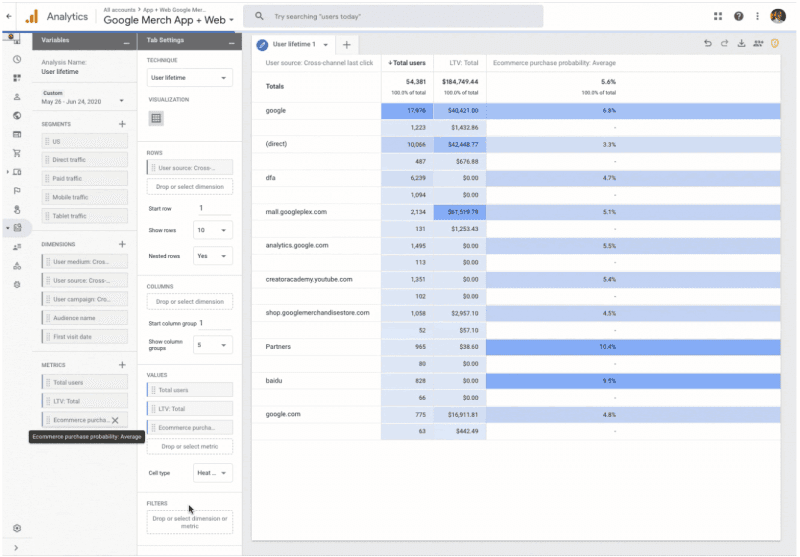Click the Start column group input field

[x=216, y=323]
